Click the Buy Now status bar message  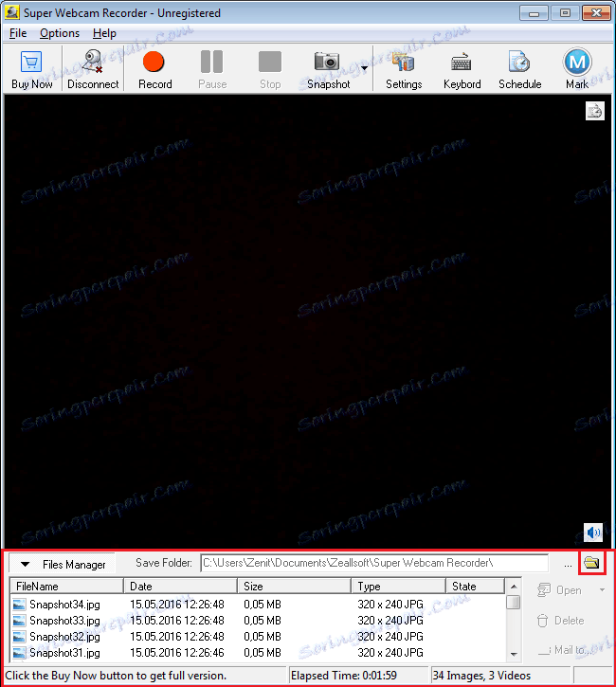116,676
